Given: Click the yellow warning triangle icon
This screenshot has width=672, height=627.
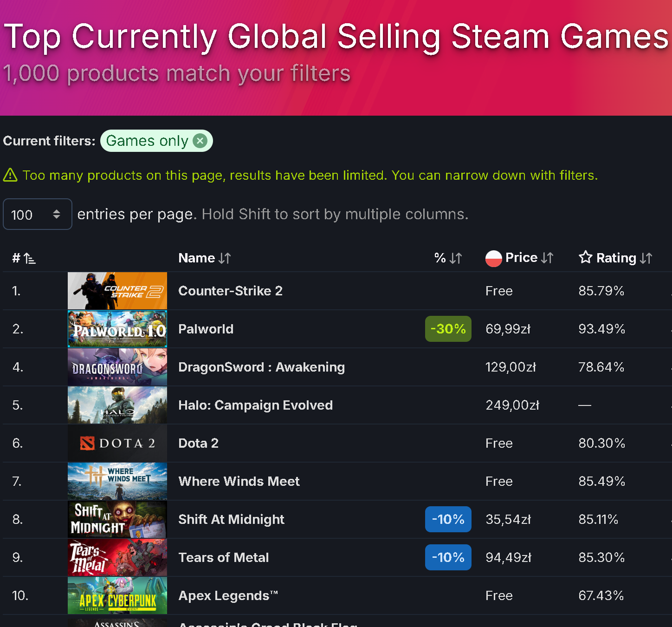Looking at the screenshot, I should [10, 175].
